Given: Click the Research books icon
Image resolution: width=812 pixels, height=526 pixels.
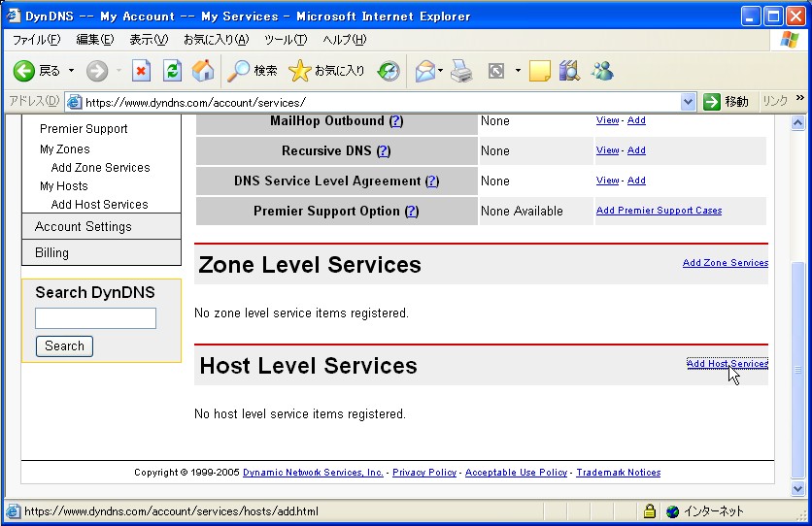Looking at the screenshot, I should click(x=569, y=71).
